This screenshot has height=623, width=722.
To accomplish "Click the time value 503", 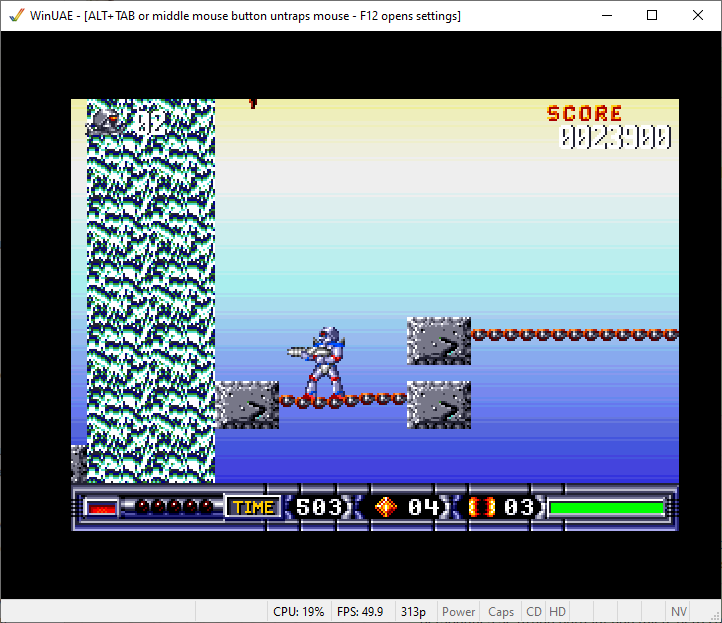I will click(319, 507).
